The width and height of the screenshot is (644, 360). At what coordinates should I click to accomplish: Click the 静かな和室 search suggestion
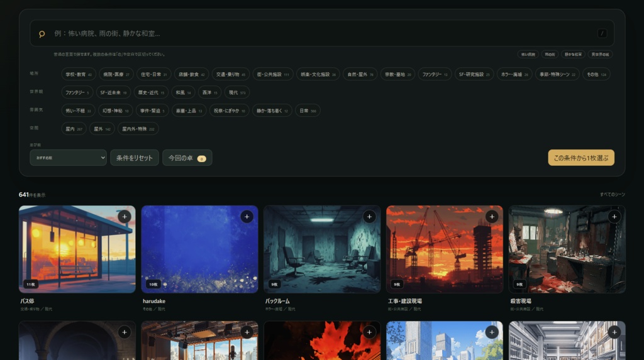click(x=573, y=54)
